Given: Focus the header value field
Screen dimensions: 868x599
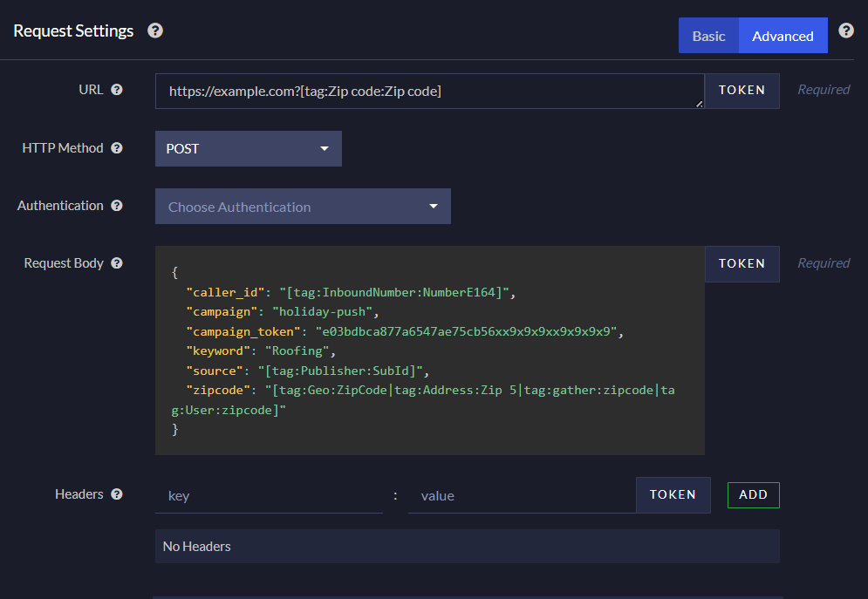Looking at the screenshot, I should (x=522, y=495).
